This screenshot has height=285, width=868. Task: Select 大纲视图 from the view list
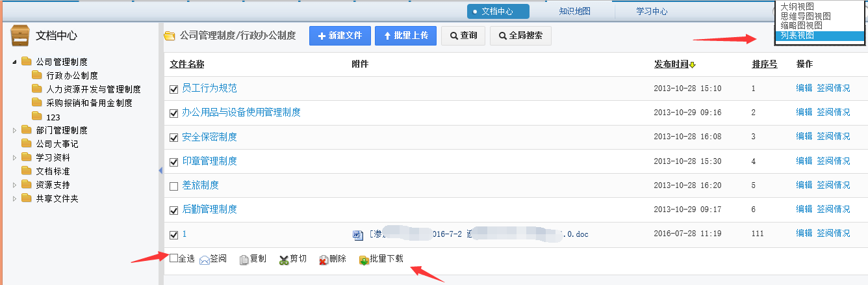[x=820, y=6]
